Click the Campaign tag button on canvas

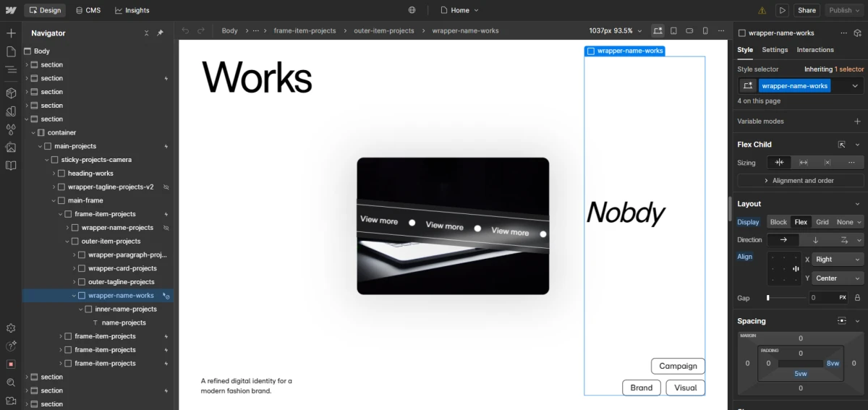pyautogui.click(x=678, y=366)
